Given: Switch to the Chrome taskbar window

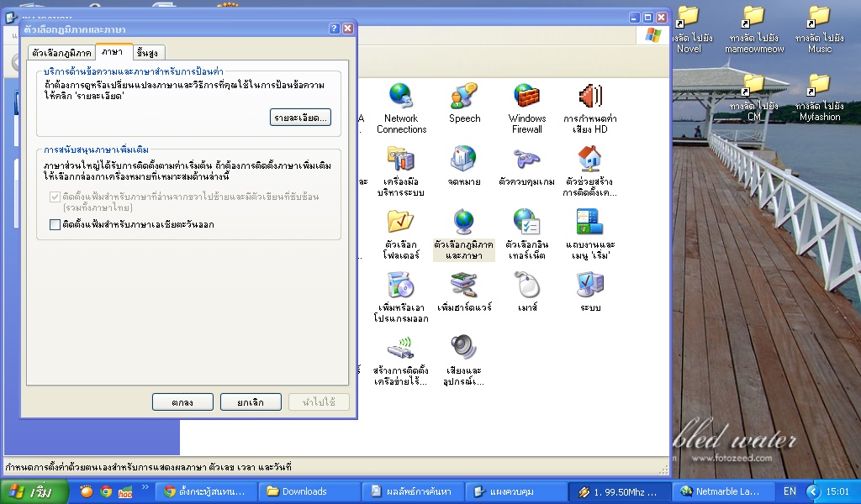Looking at the screenshot, I should pos(207,491).
